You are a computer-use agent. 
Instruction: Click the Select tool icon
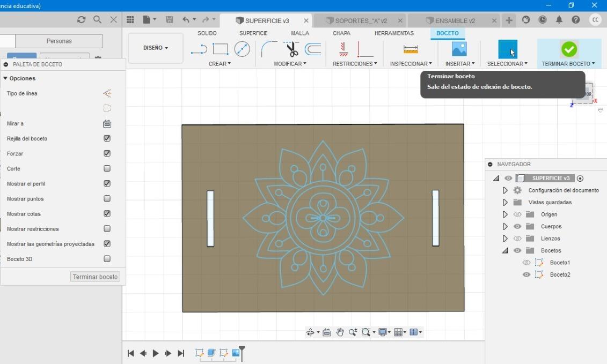coord(508,49)
